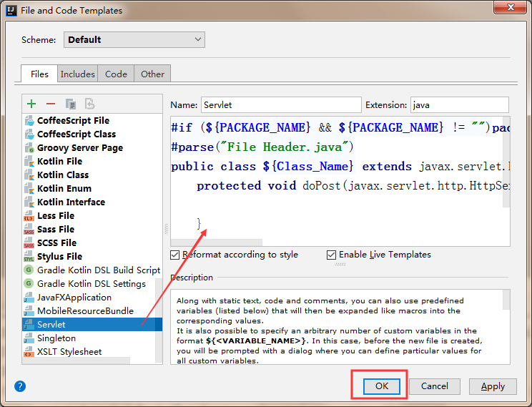
Task: Click the Kotlin Interface icon
Action: point(29,202)
